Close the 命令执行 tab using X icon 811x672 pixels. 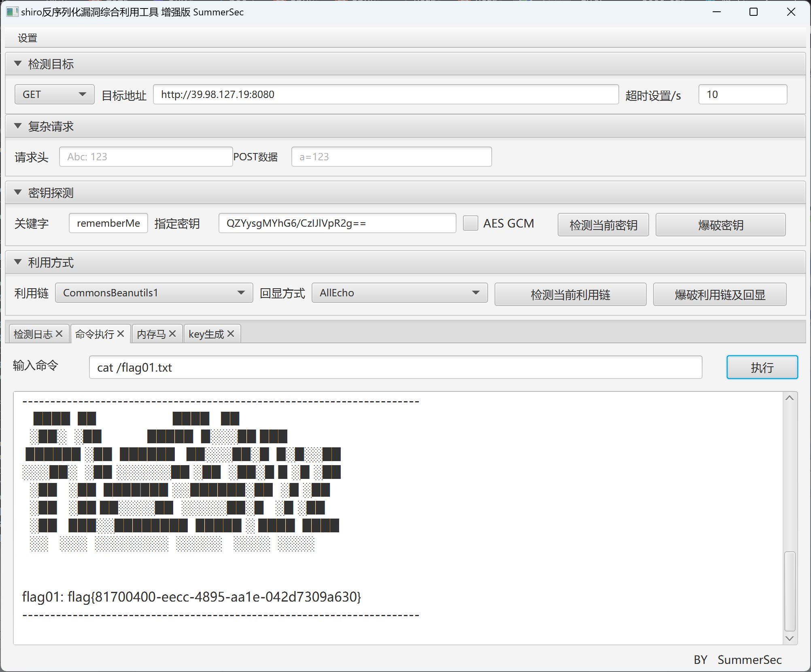121,334
